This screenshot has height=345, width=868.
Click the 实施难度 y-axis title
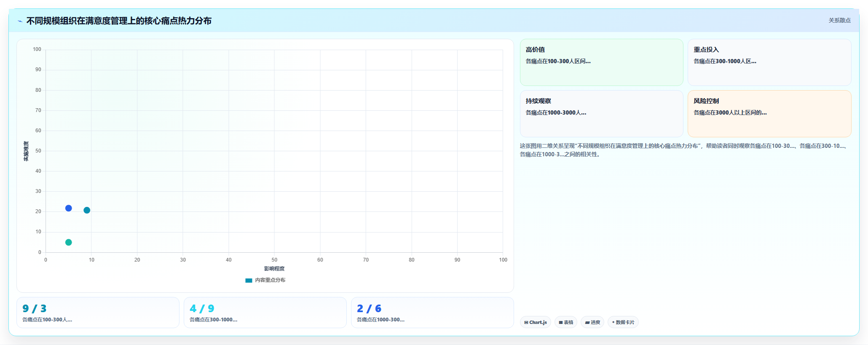pos(26,151)
